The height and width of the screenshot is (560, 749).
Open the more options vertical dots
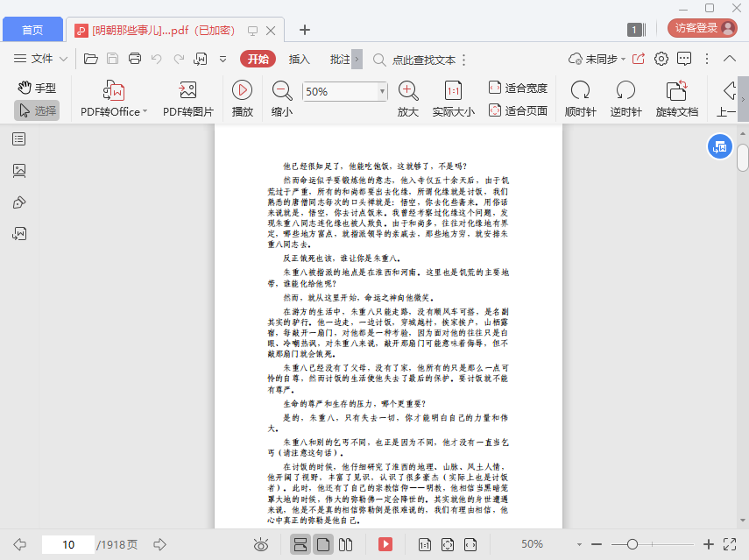point(707,59)
